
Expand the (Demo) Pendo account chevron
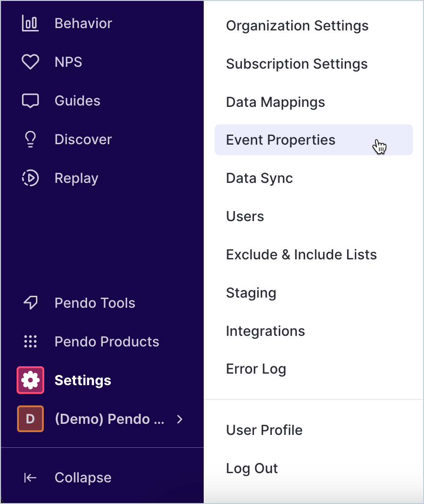coord(180,419)
